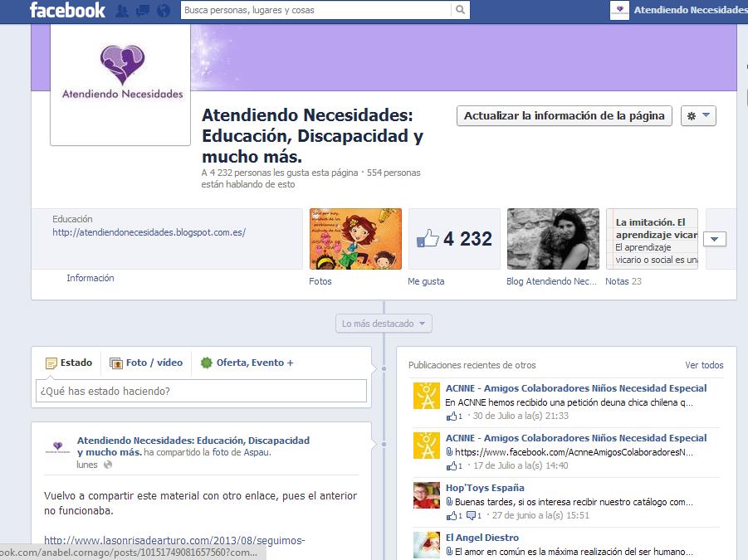Image resolution: width=748 pixels, height=560 pixels.
Task: Click the lasonrisadearturo.com link in post
Action: 174,540
